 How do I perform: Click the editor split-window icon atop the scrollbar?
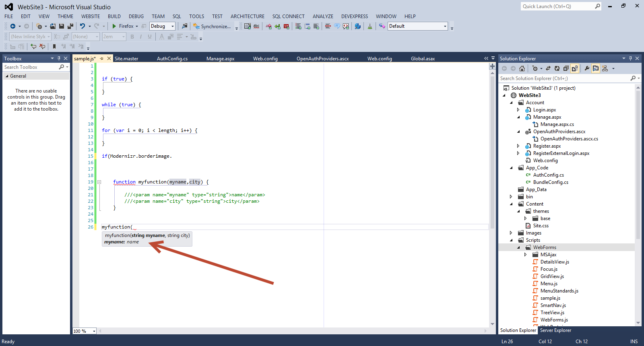click(492, 66)
